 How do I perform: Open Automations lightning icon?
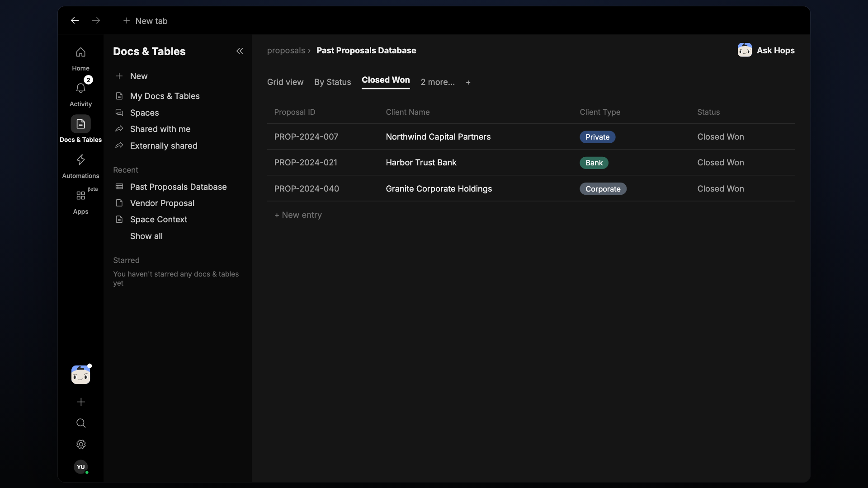pos(80,160)
